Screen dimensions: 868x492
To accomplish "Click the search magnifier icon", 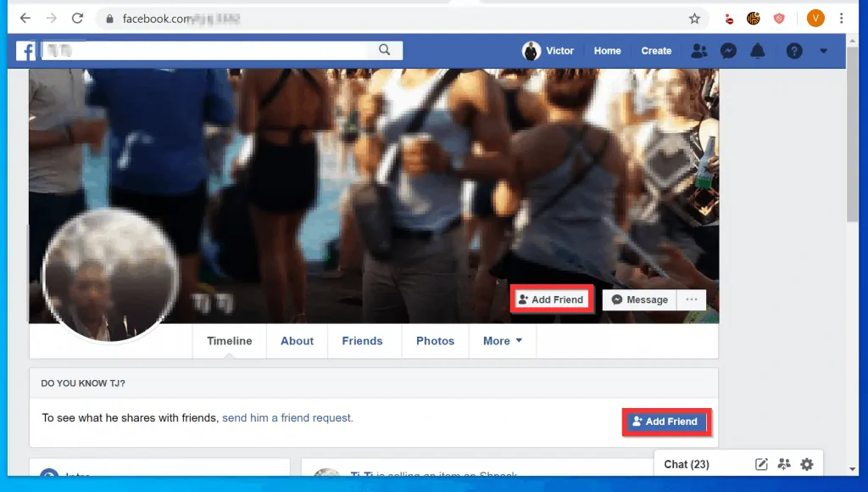I will (385, 50).
